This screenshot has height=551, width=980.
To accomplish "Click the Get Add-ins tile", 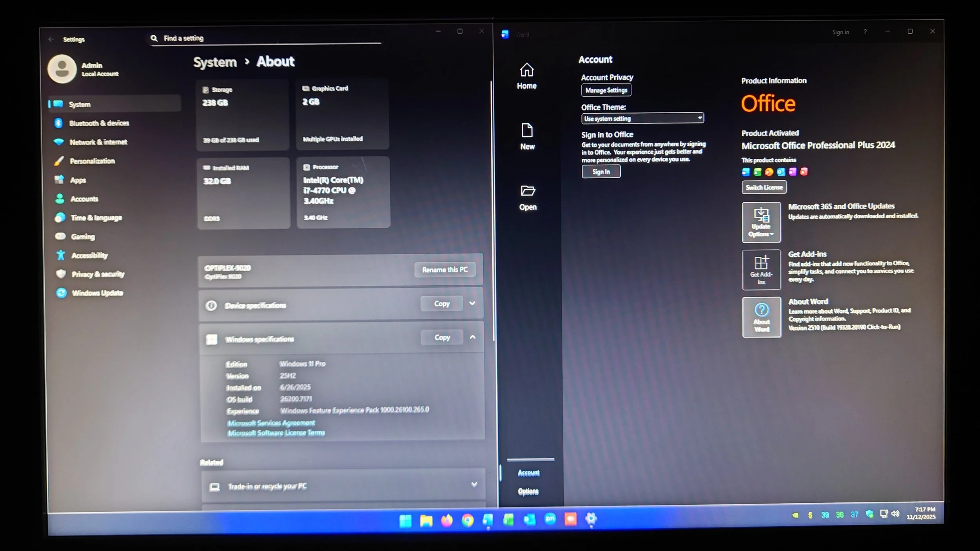I will pyautogui.click(x=761, y=270).
